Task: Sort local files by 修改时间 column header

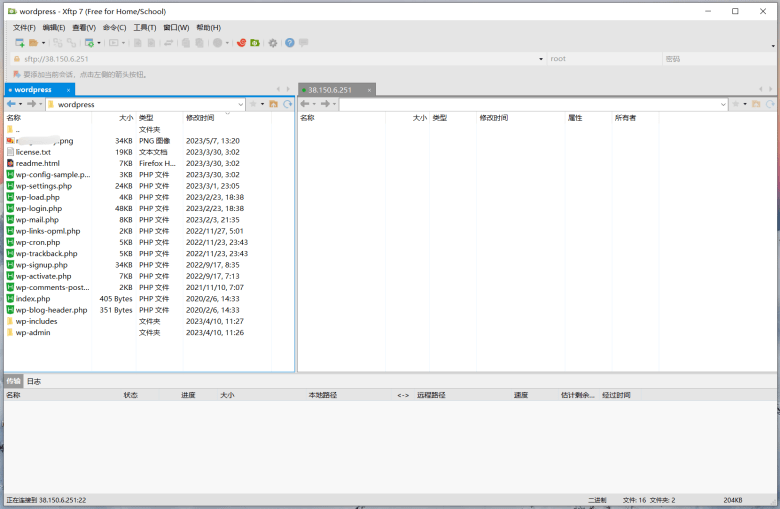Action: (227, 118)
